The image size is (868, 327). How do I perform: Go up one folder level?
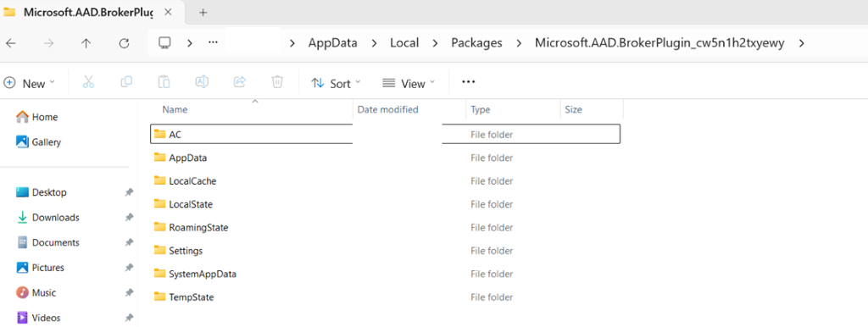[86, 43]
